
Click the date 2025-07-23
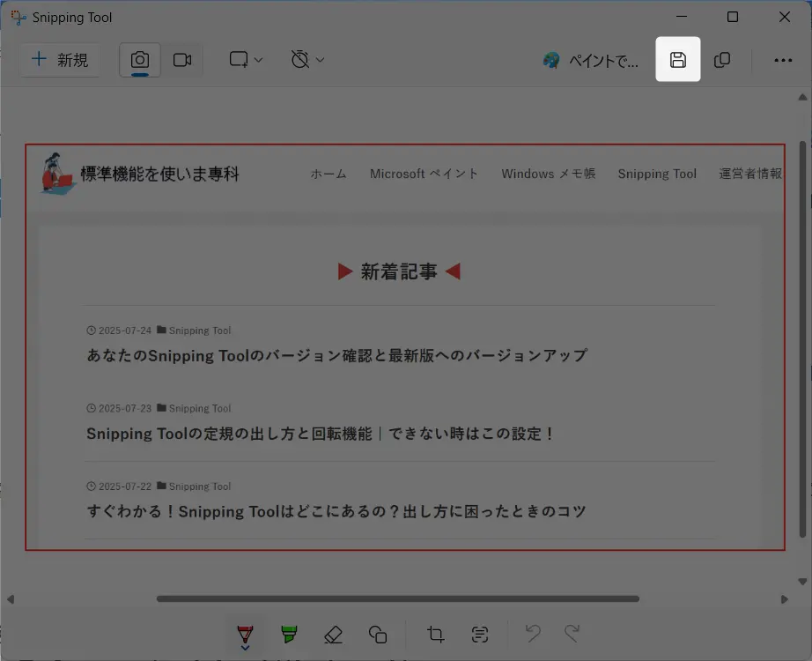[x=125, y=409]
